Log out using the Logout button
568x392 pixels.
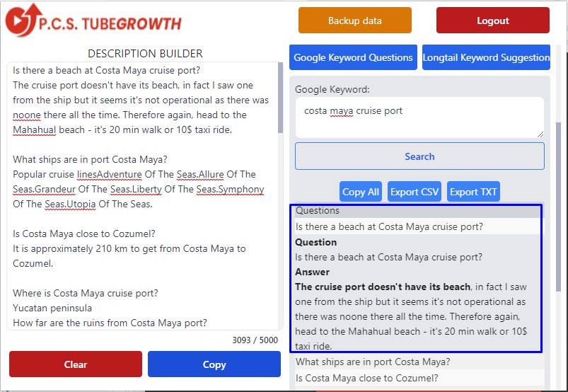click(x=492, y=21)
